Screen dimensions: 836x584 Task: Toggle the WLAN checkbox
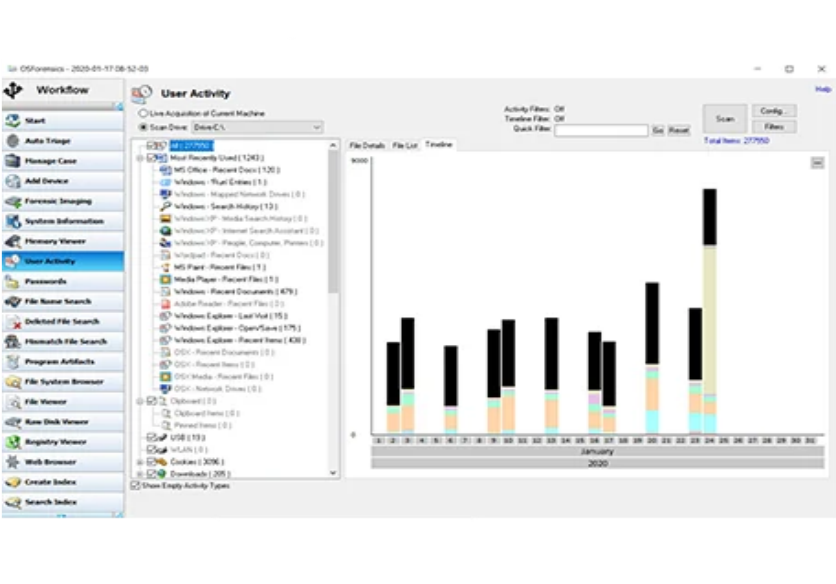pos(151,450)
